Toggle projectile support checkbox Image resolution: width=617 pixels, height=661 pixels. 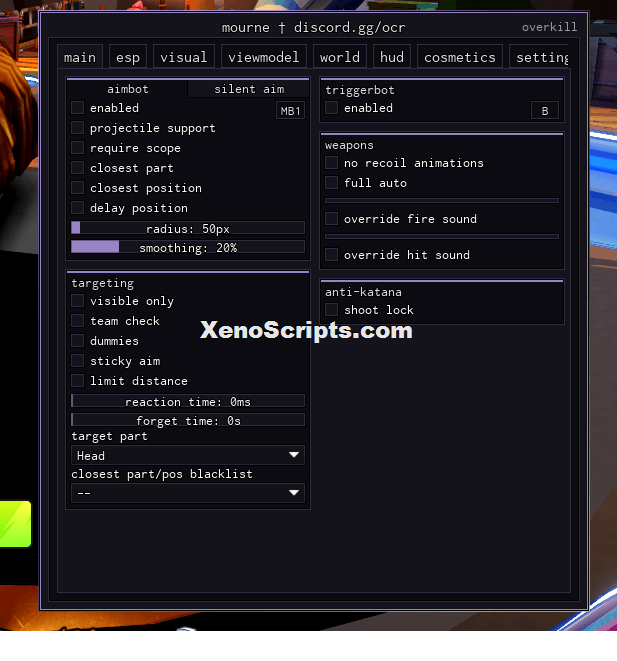77,128
